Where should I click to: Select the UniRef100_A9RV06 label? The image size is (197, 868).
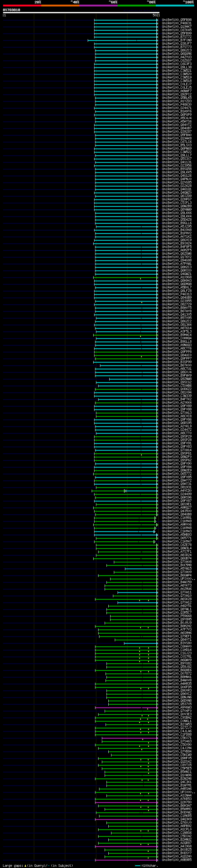coord(176,524)
